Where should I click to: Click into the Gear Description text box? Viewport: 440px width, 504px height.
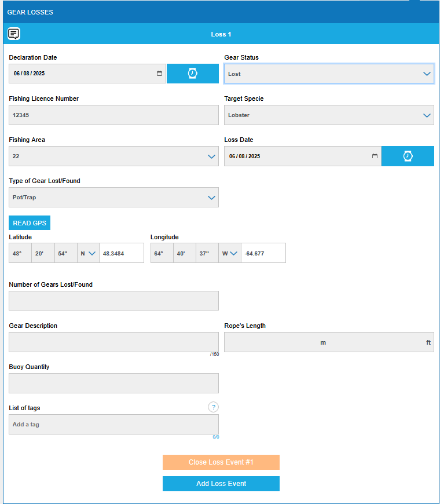pos(113,342)
